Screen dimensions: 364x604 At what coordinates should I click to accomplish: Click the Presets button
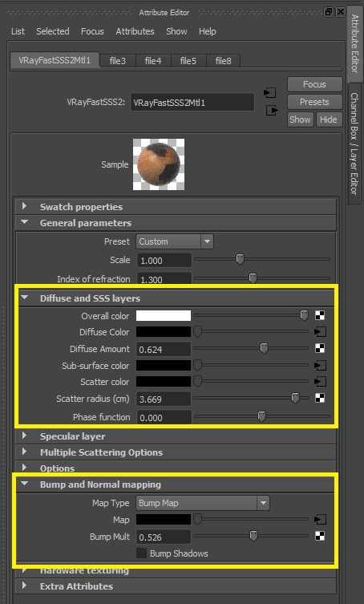point(315,102)
